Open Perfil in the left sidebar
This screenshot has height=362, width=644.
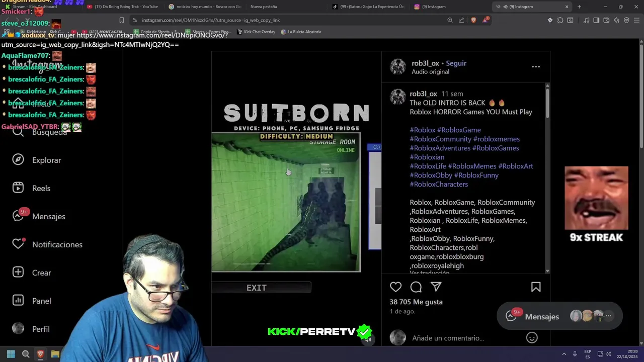31,329
